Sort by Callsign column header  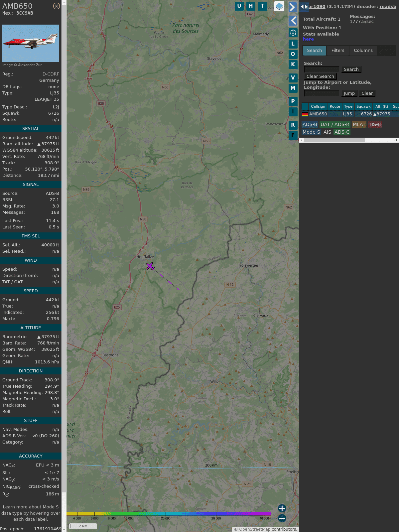[318, 106]
